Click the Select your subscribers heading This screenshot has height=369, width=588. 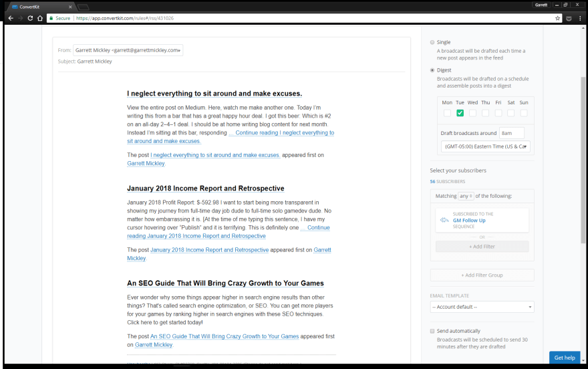458,170
